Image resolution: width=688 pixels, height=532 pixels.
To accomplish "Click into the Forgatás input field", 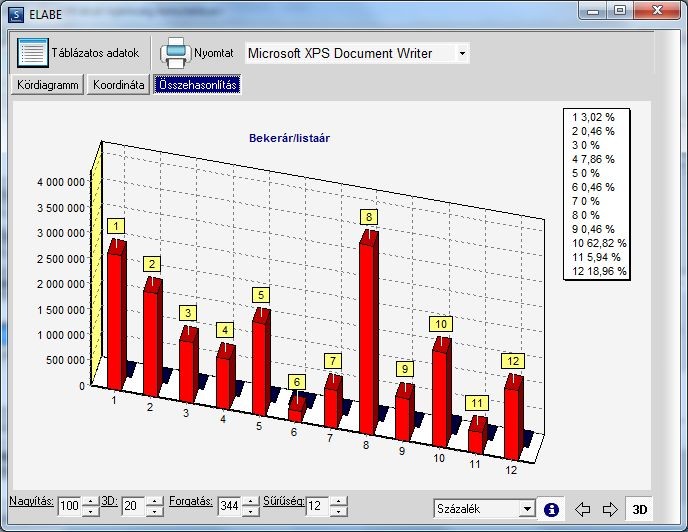I will click(229, 506).
